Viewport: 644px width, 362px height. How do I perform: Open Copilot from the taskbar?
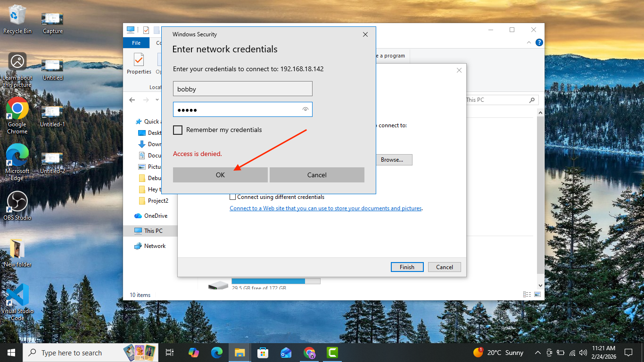click(x=193, y=353)
